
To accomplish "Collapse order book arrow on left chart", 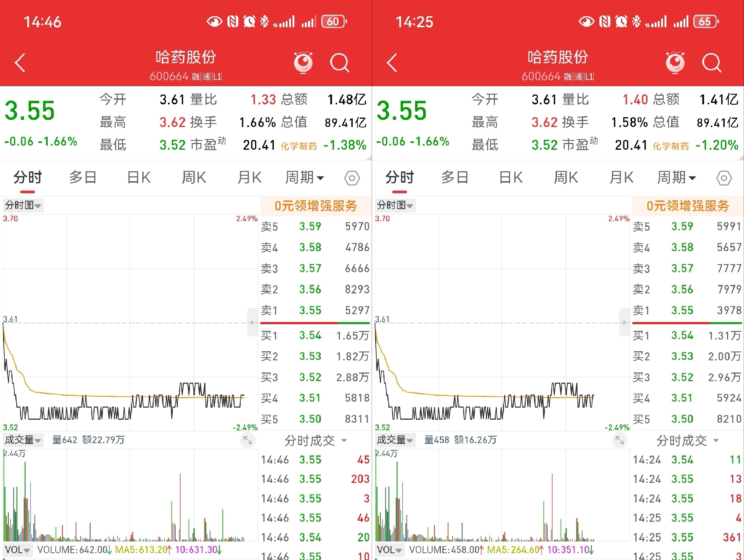I will click(x=252, y=323).
